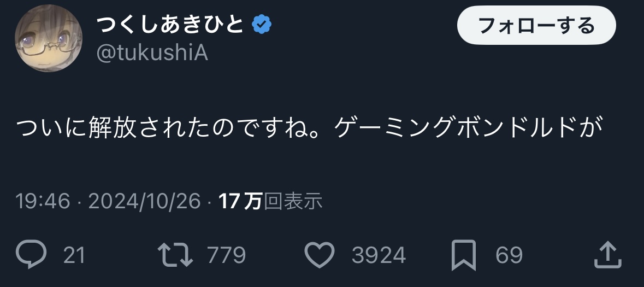Image resolution: width=644 pixels, height=287 pixels.
Task: Click the retweet count 779
Action: point(227,255)
